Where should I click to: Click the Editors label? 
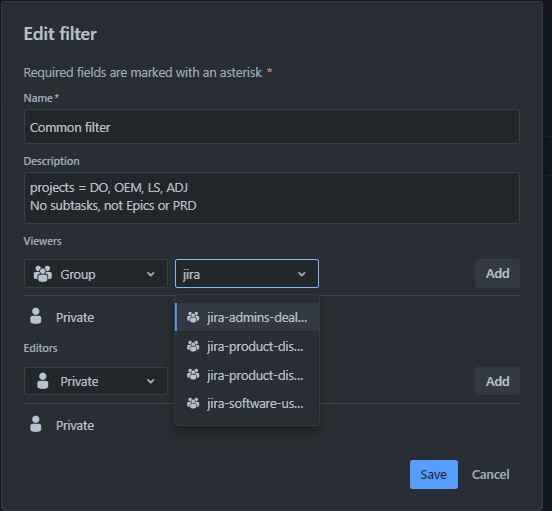coord(40,348)
